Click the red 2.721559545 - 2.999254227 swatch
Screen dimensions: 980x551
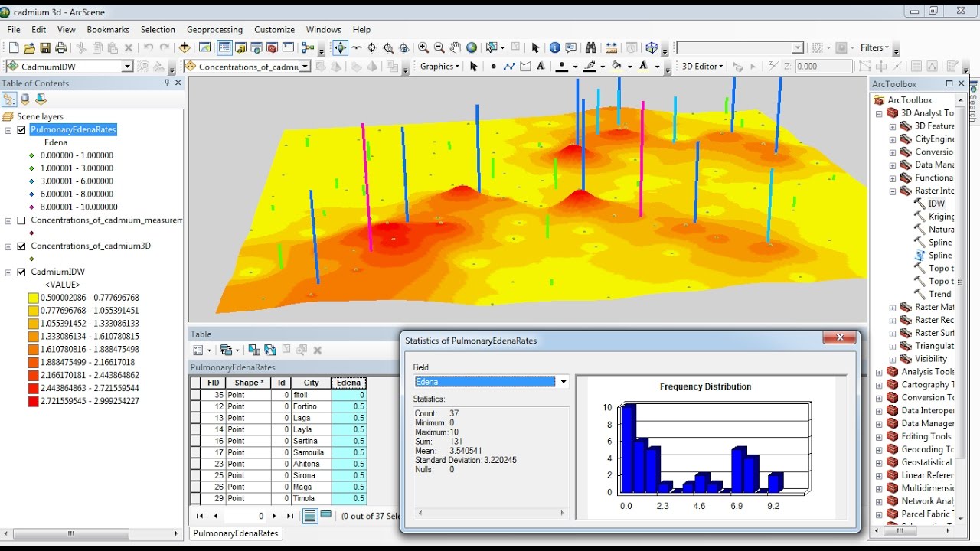pyautogui.click(x=33, y=401)
